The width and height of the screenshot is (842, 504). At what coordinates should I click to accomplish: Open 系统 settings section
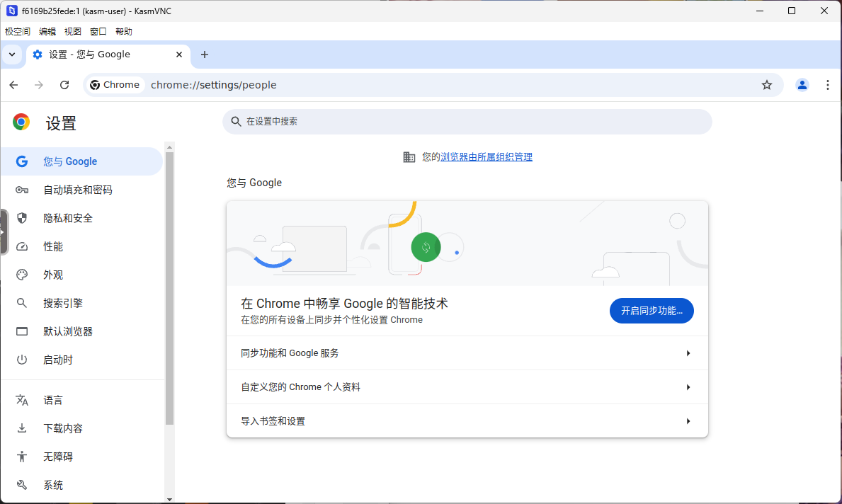point(81,485)
